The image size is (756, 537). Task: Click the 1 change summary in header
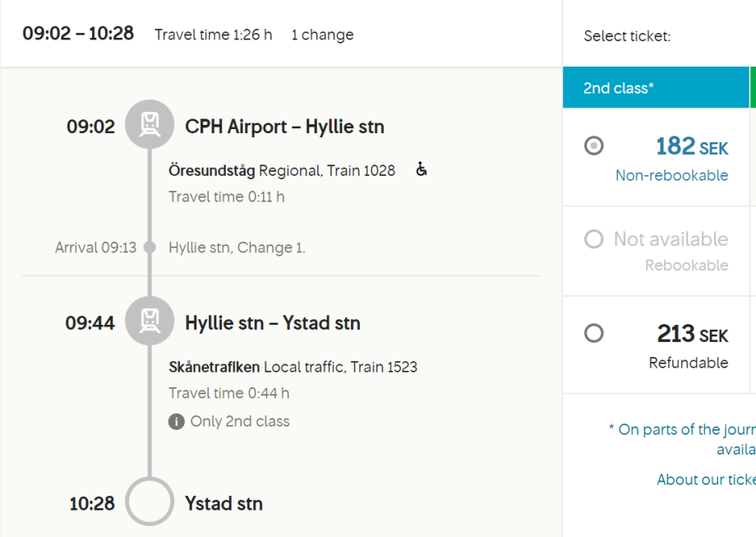coord(322,35)
